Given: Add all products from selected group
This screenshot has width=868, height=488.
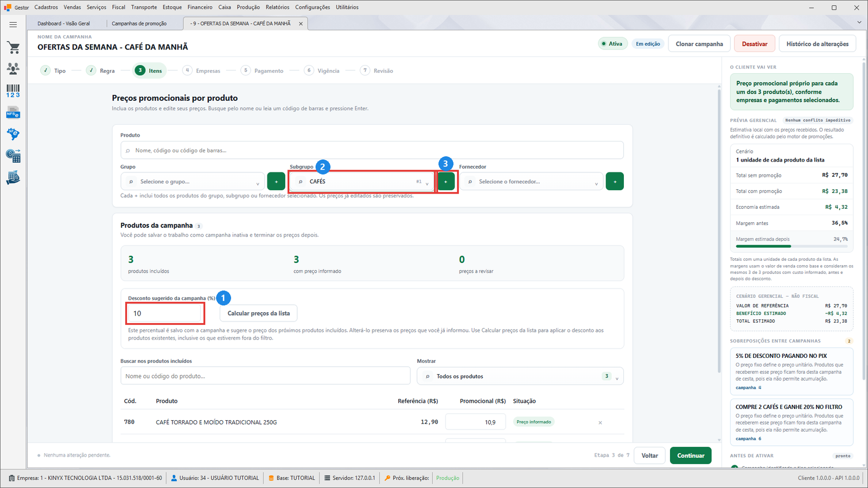Looking at the screenshot, I should coord(276,182).
